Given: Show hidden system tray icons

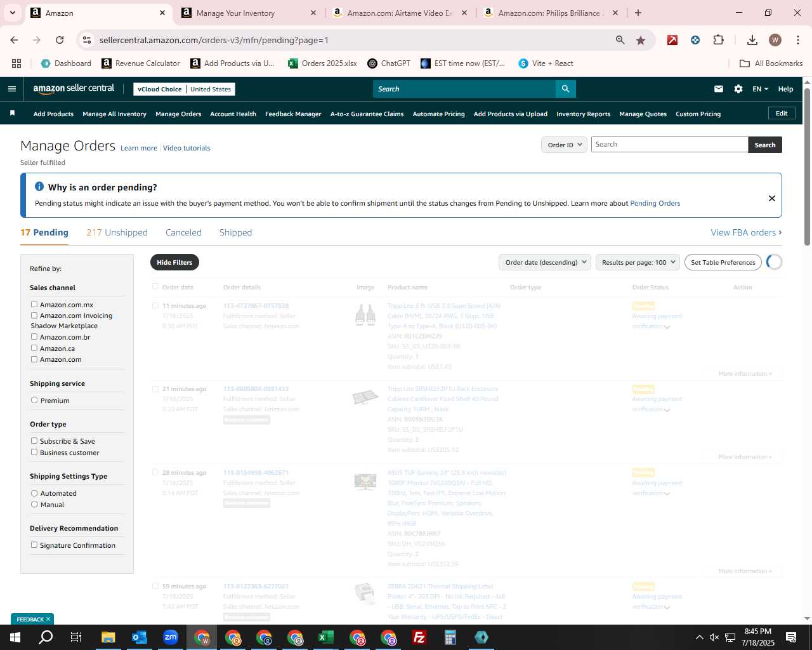Looking at the screenshot, I should [699, 637].
